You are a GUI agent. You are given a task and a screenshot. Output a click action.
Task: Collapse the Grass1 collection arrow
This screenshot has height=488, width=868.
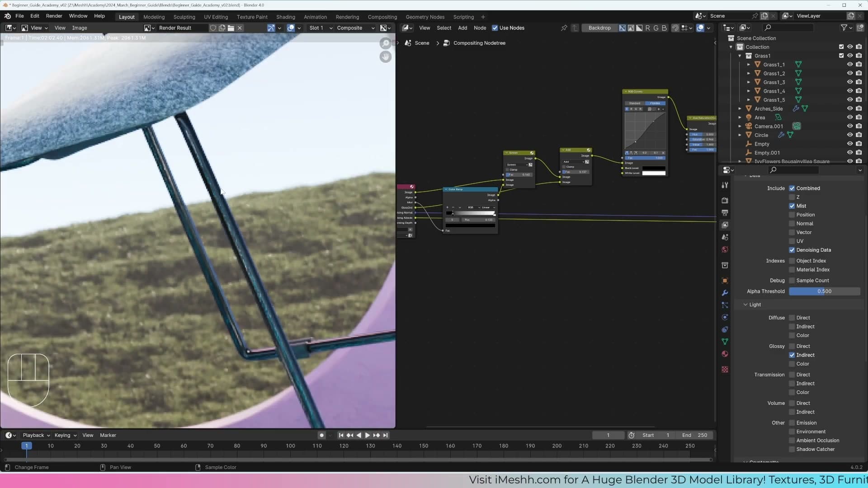point(740,56)
